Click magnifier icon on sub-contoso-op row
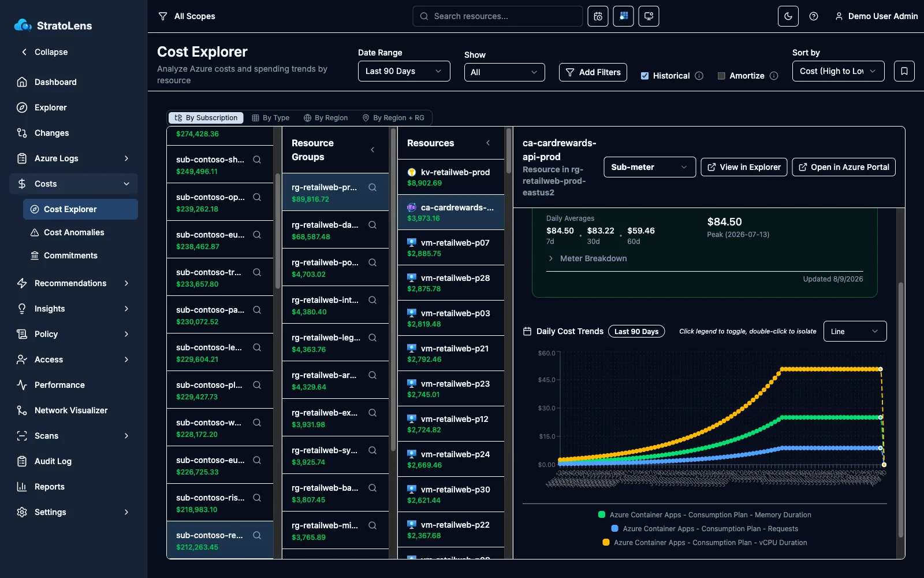Screen dimensions: 924x578 [257, 197]
